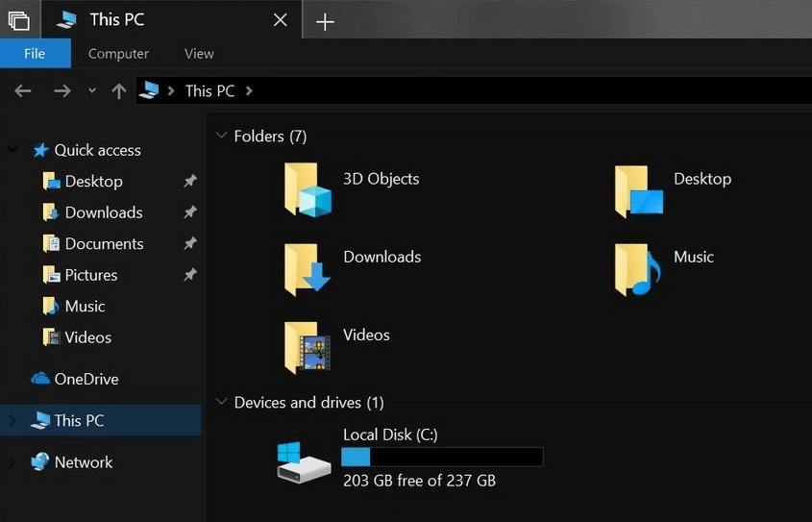Open Downloads in Quick access sidebar
This screenshot has height=522, width=812.
(x=92, y=212)
